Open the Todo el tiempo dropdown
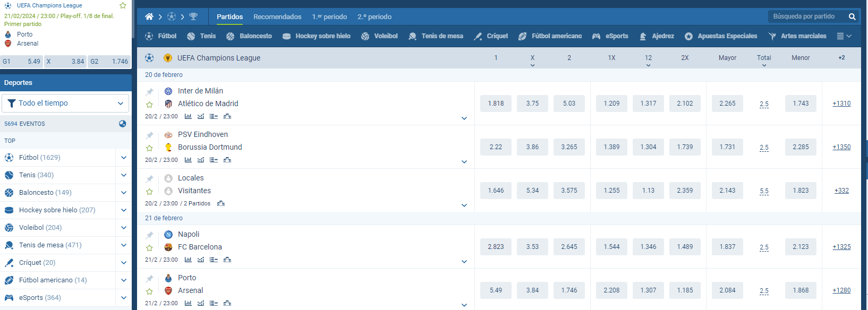 click(66, 104)
